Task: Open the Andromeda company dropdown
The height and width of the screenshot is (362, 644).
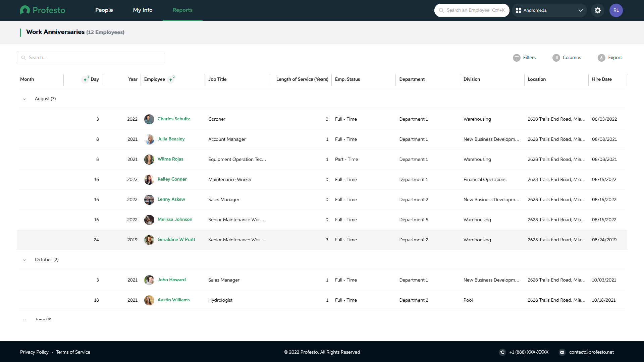Action: (x=549, y=10)
